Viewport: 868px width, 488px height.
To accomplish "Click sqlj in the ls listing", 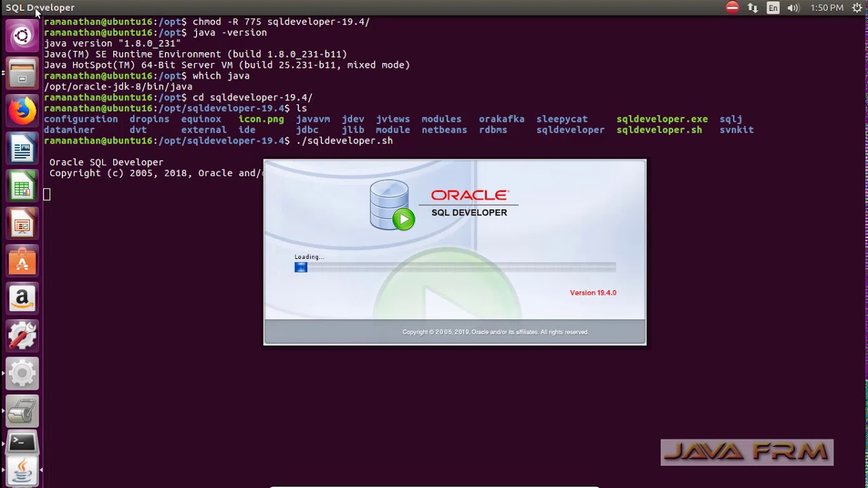I will (730, 119).
